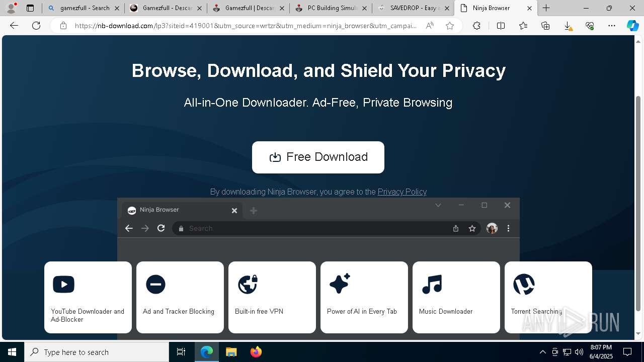
Task: Click the scrollbar down arrow
Action: tap(638, 334)
